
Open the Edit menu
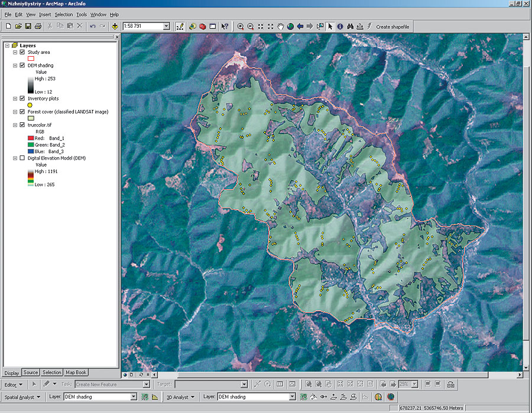(x=19, y=15)
